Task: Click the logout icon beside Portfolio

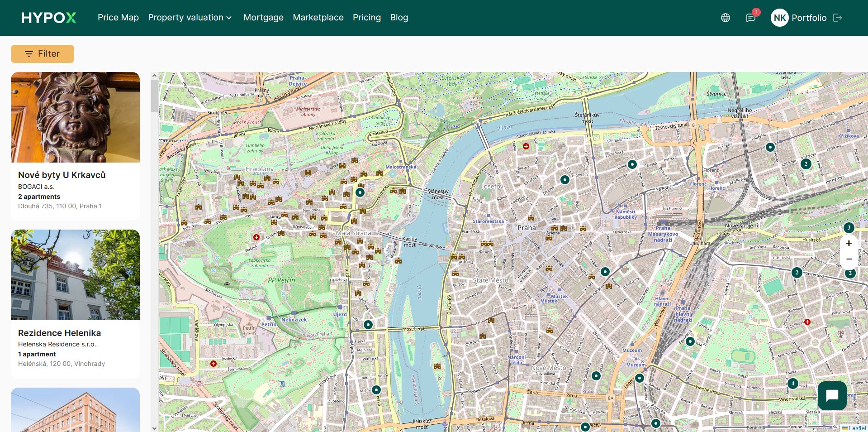Action: [x=838, y=18]
